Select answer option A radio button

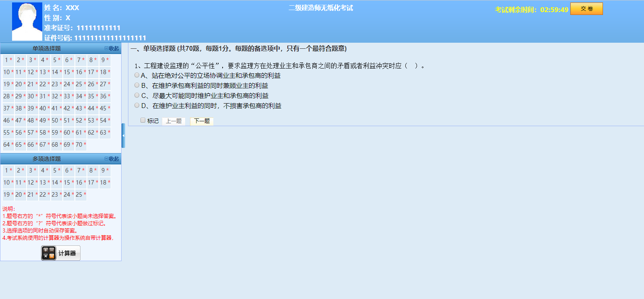tap(137, 75)
